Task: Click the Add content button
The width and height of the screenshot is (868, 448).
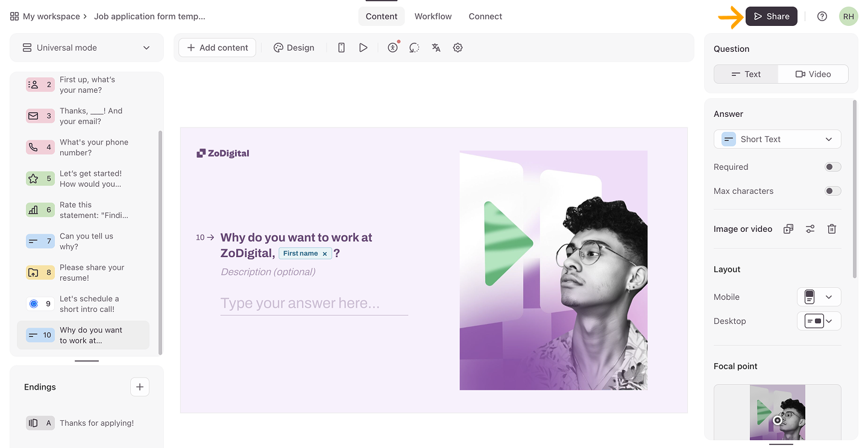Action: pos(217,48)
